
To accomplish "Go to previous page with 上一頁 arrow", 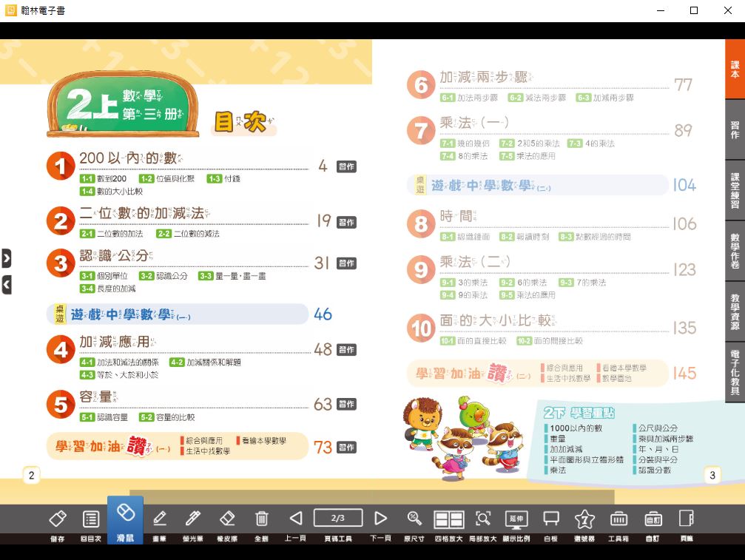I will click(296, 519).
